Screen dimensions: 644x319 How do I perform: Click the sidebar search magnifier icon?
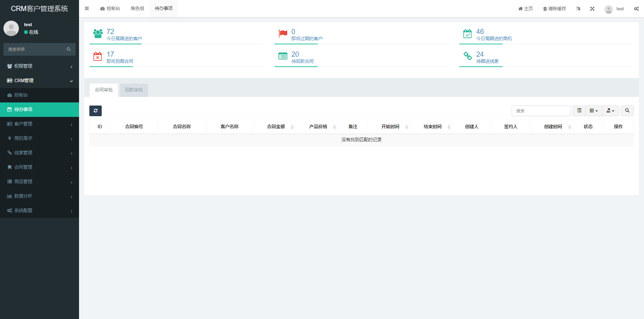click(x=69, y=49)
